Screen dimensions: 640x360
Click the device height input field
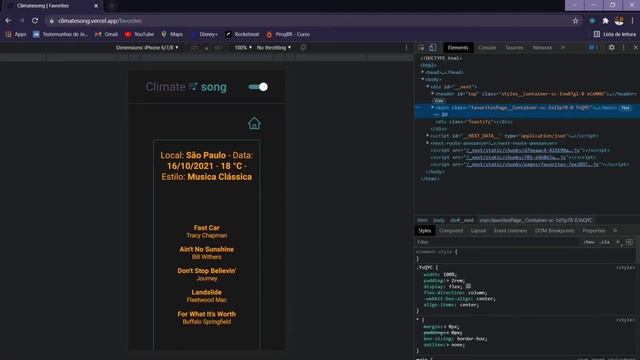(x=218, y=48)
